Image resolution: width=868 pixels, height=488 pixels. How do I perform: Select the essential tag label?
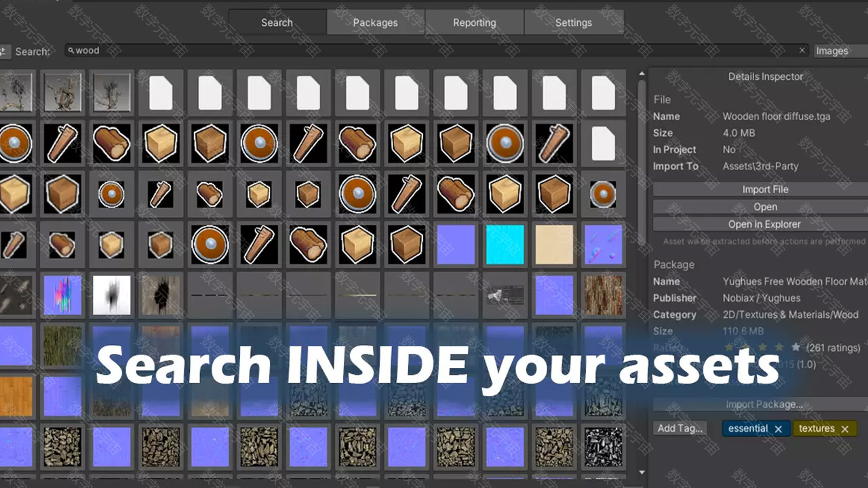point(748,428)
